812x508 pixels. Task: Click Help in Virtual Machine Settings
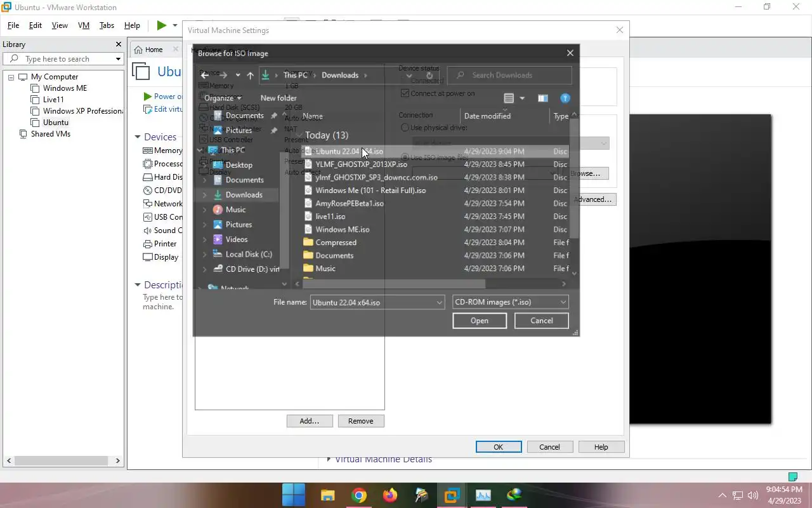point(601,447)
